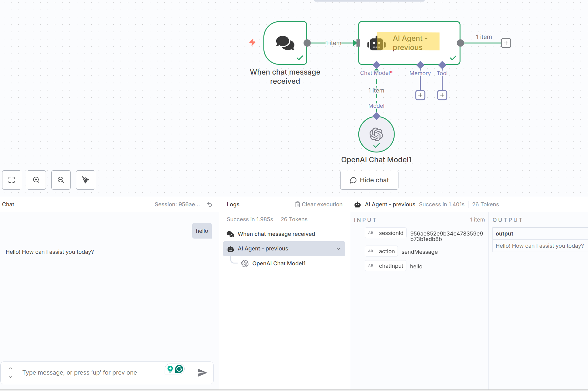Open the OpenAI Chat Model1 node
Image resolution: width=588 pixels, height=391 pixels.
pos(376,134)
